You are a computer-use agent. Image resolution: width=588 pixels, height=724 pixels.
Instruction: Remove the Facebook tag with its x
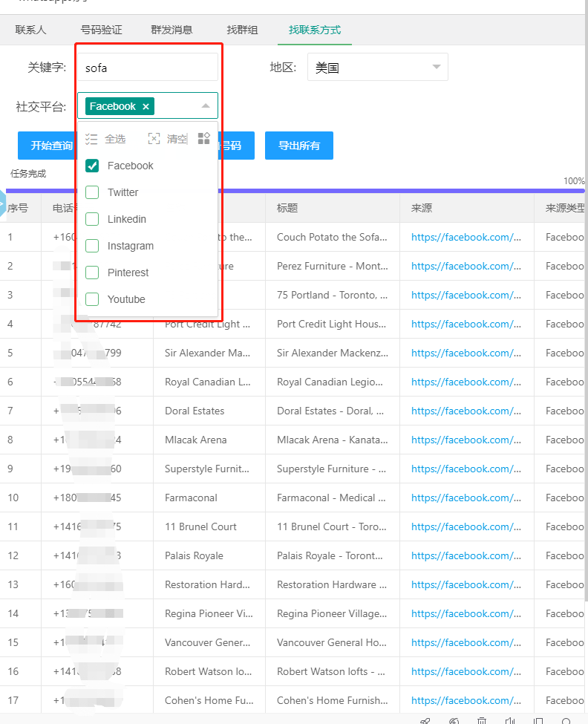[146, 107]
